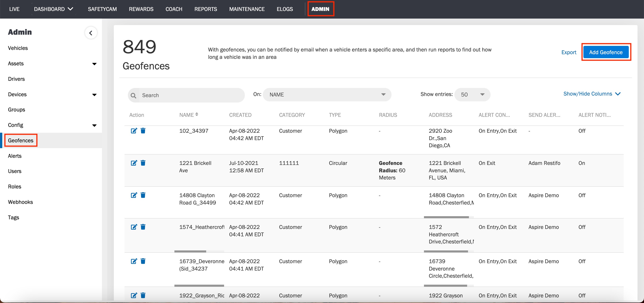The height and width of the screenshot is (303, 644).
Task: Edit the 14808 Clayton Road geofence
Action: click(134, 195)
